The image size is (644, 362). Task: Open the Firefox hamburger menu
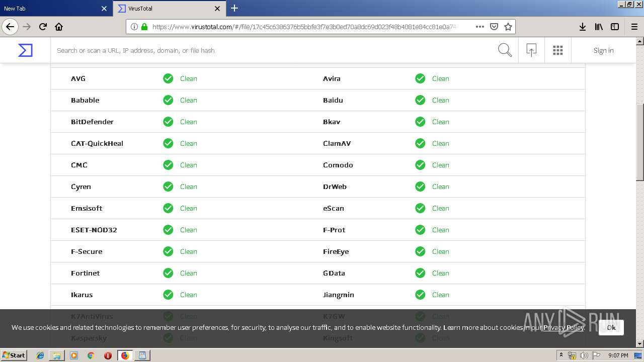[634, 27]
